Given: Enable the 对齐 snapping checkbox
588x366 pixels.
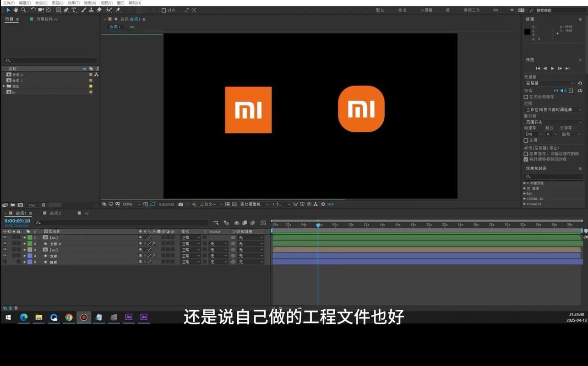Looking at the screenshot, I should (x=164, y=10).
